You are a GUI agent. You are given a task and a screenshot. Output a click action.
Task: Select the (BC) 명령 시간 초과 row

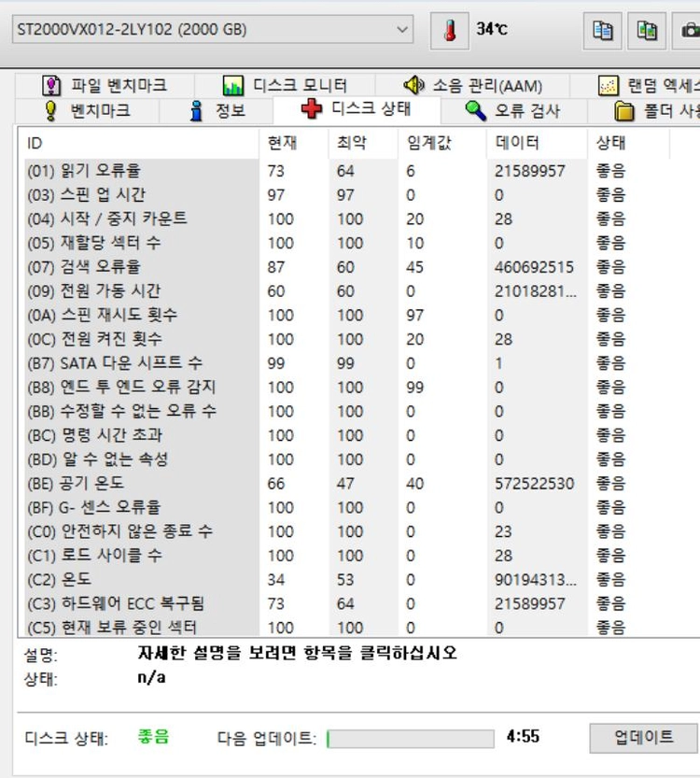click(x=347, y=435)
